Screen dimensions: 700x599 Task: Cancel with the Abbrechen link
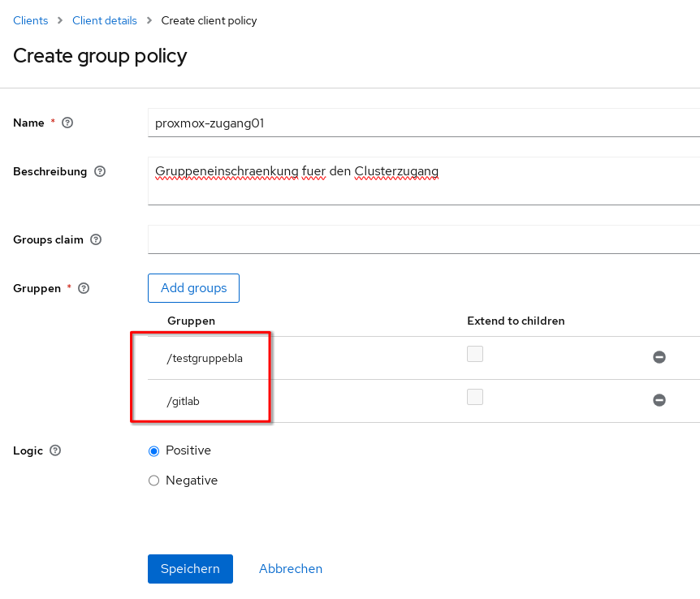point(291,569)
